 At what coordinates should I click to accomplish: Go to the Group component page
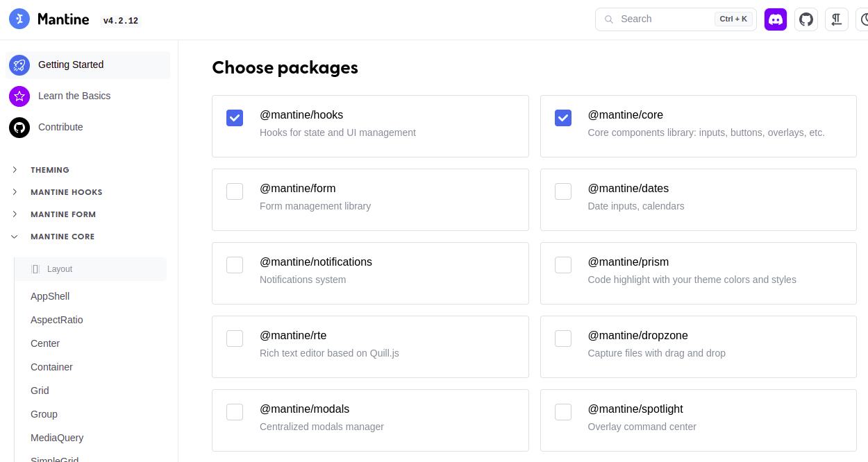44,414
